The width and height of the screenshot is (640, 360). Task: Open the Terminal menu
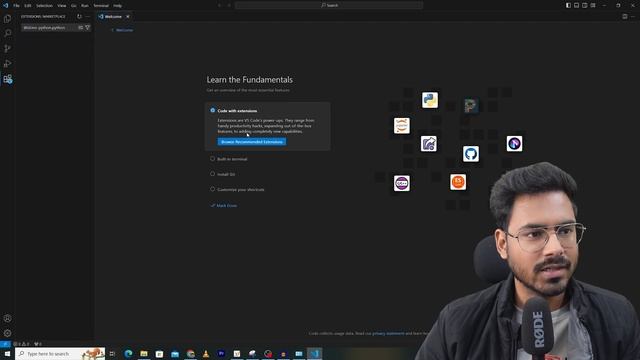coord(101,5)
